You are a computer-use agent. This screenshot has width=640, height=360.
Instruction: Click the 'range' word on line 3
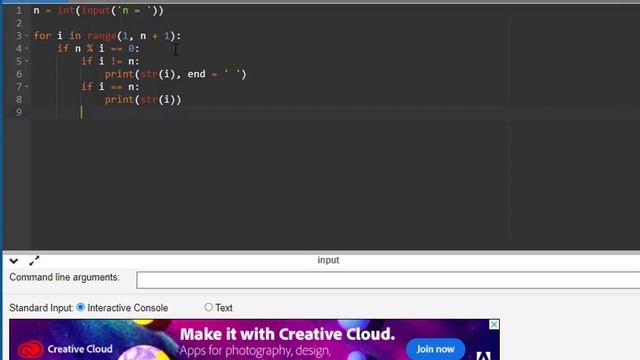(102, 36)
